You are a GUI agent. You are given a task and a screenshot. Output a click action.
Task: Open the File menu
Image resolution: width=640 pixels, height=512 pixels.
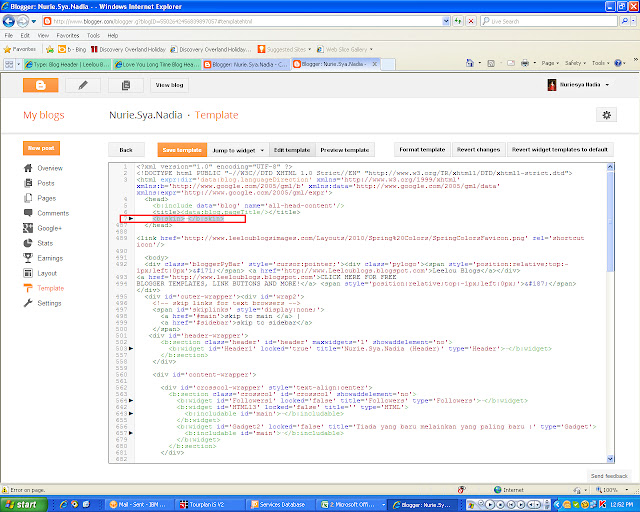[9, 36]
